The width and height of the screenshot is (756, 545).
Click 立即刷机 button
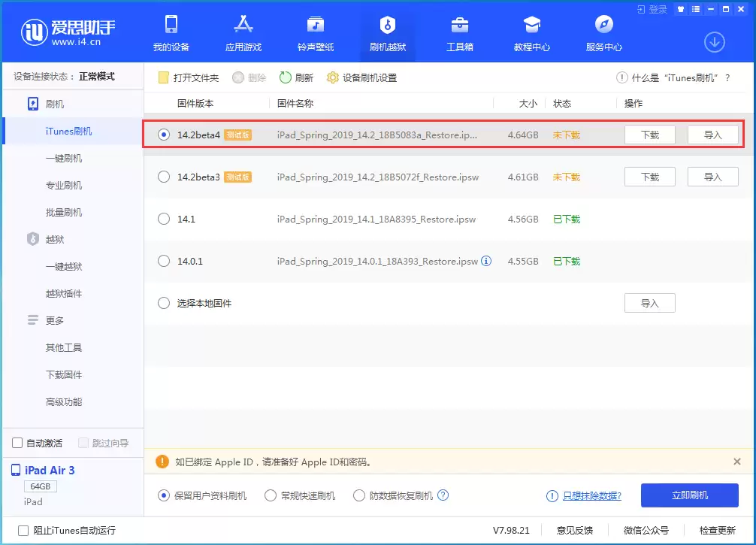coord(689,495)
